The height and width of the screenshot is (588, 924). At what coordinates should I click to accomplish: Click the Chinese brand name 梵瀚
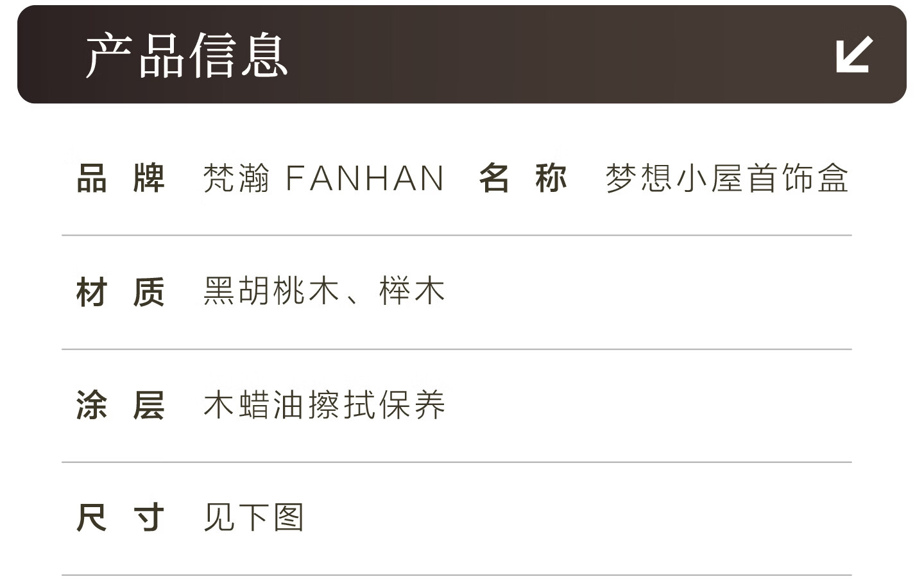[x=236, y=178]
